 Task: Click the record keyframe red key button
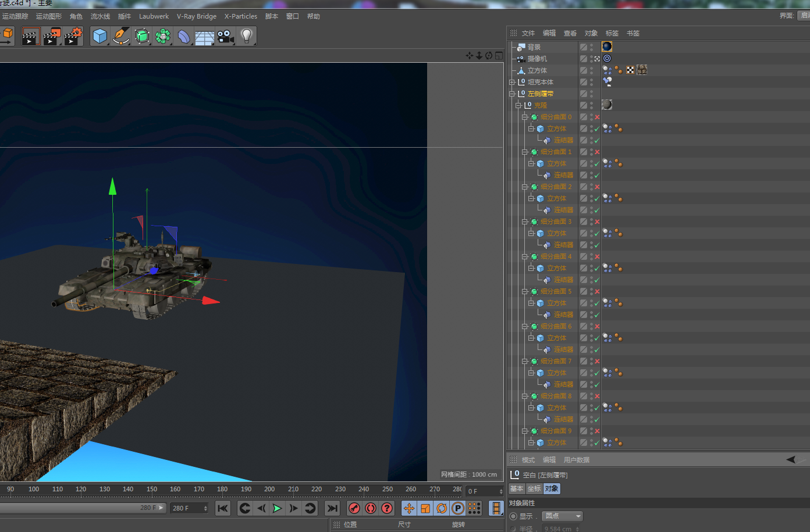[354, 508]
